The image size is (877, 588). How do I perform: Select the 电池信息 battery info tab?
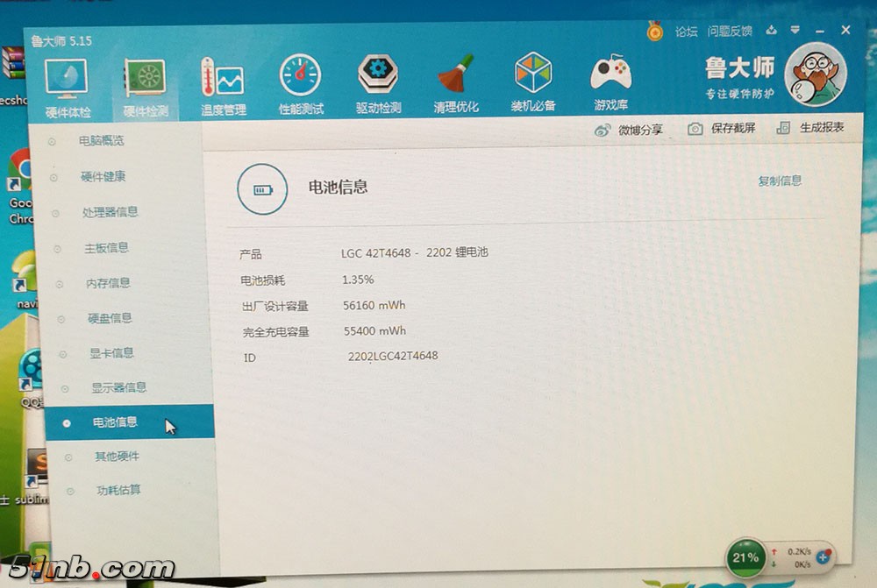[x=129, y=422]
